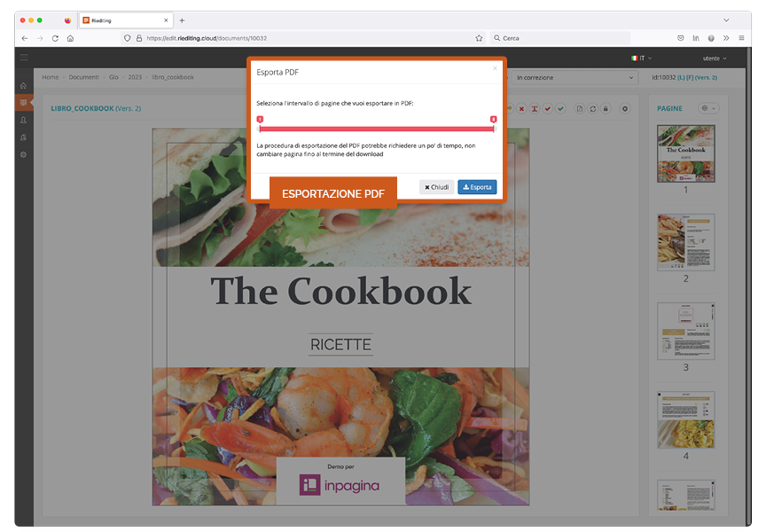Screen dimensions: 766x532
Task: Open the Pagine panel gear dropdown
Action: tap(708, 108)
